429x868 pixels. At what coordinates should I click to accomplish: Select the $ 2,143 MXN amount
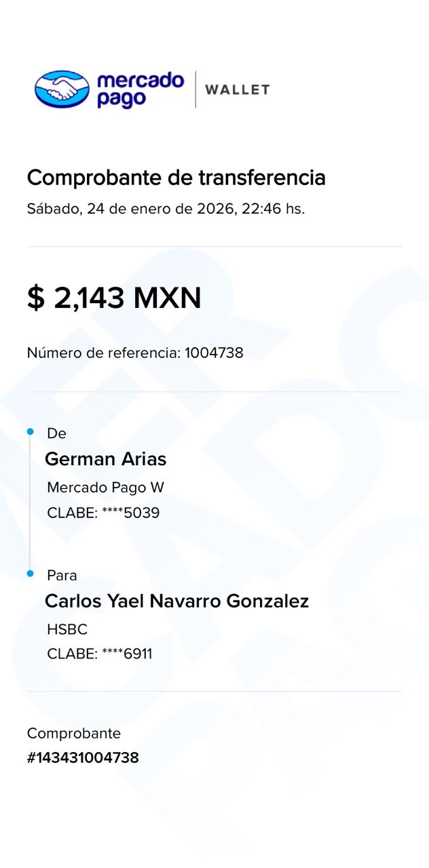click(114, 298)
